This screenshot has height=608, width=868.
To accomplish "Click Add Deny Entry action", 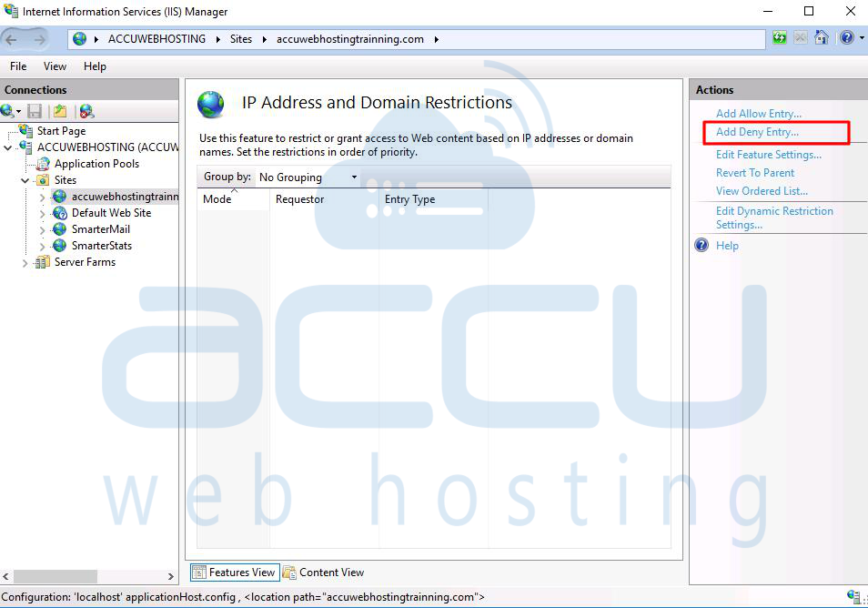I will (757, 132).
